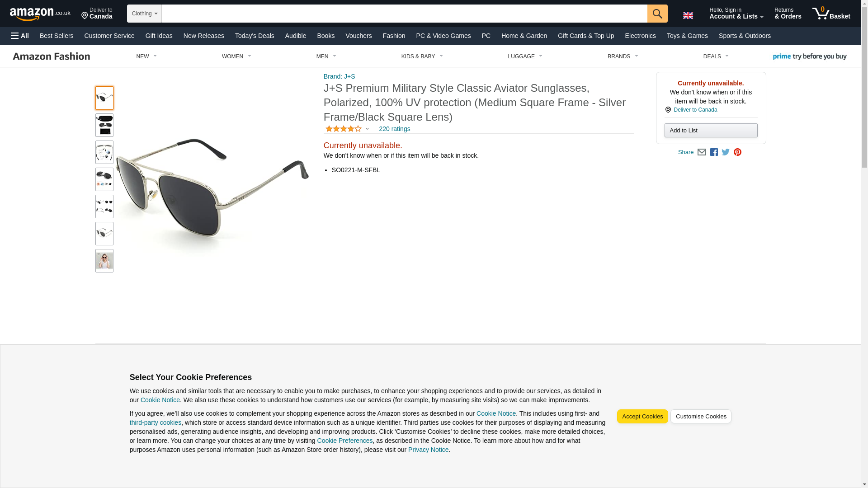Go to the Amazon.co.uk home logo
This screenshot has width=868, height=488.
click(40, 14)
